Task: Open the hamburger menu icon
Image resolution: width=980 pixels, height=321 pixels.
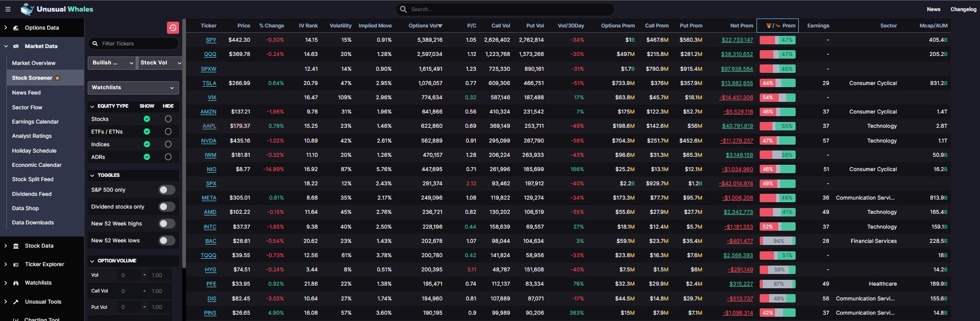Action: pyautogui.click(x=7, y=9)
